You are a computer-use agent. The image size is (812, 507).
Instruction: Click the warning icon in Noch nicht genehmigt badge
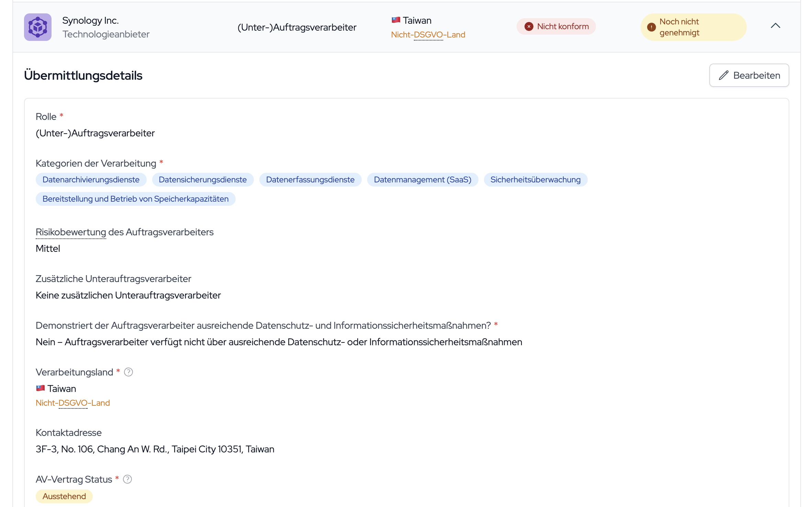pyautogui.click(x=651, y=27)
